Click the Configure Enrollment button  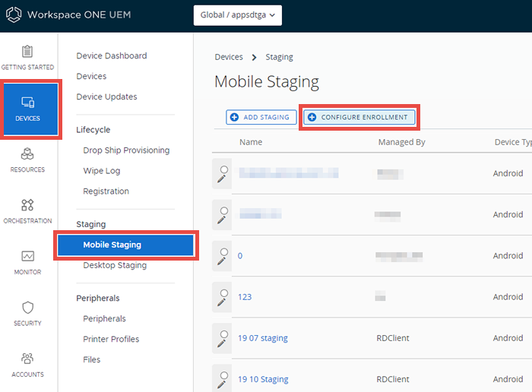click(359, 117)
